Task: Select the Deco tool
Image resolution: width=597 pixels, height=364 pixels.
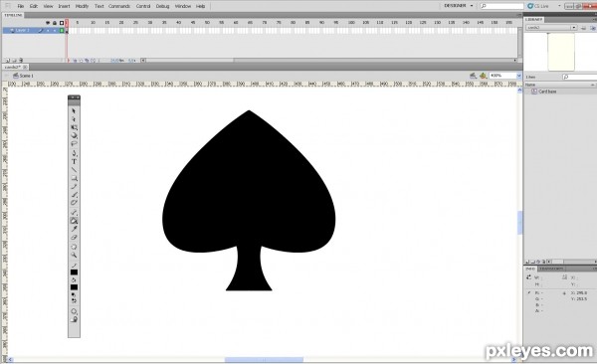Action: coord(74,203)
